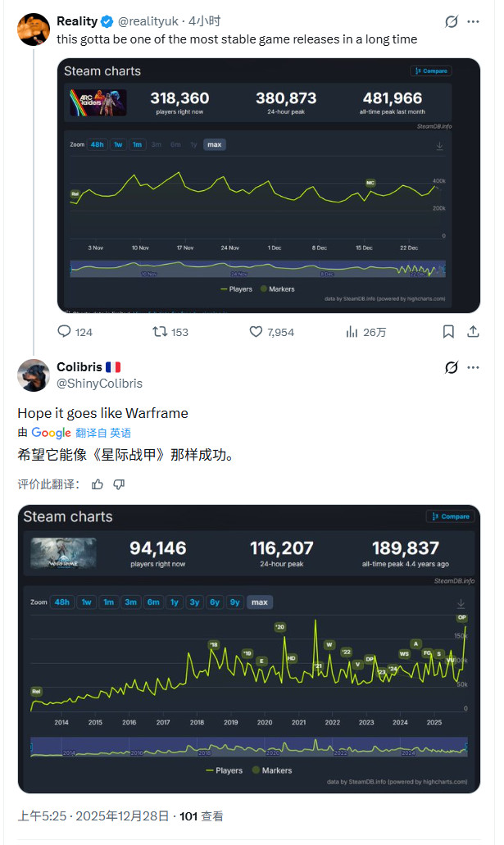The height and width of the screenshot is (845, 504).
Task: Click the Compare button on Warframe chart
Action: pos(450,516)
